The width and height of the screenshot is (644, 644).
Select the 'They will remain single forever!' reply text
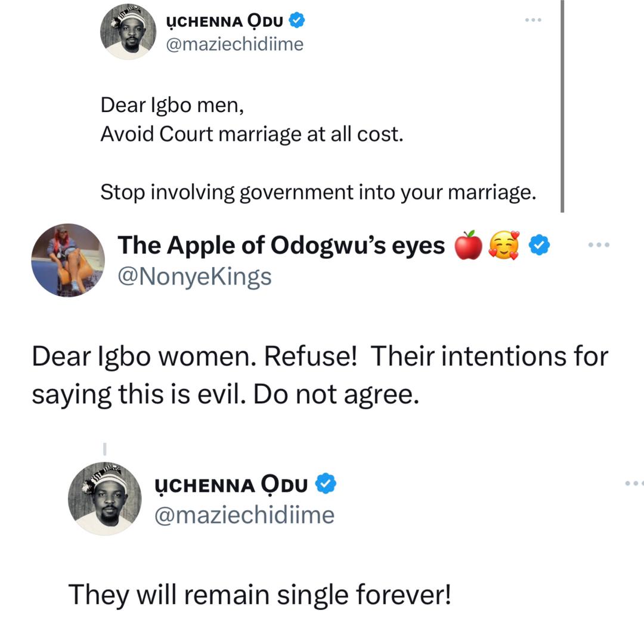(x=260, y=593)
